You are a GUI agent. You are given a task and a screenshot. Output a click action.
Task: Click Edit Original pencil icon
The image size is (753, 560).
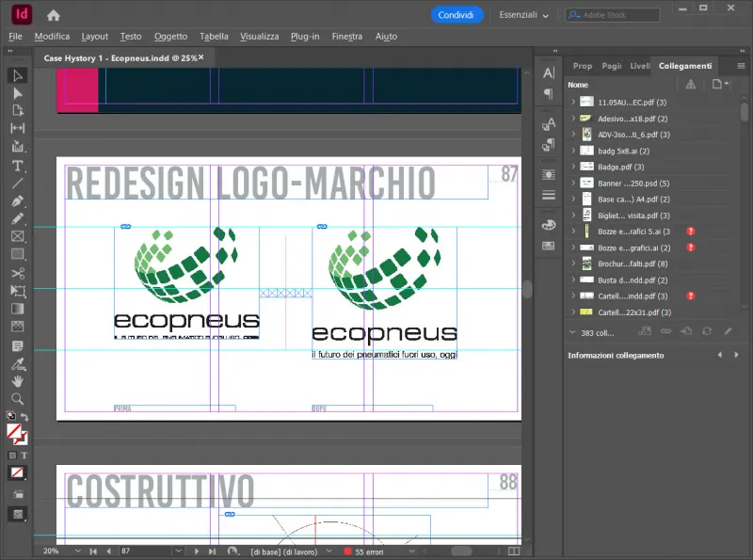pos(728,331)
